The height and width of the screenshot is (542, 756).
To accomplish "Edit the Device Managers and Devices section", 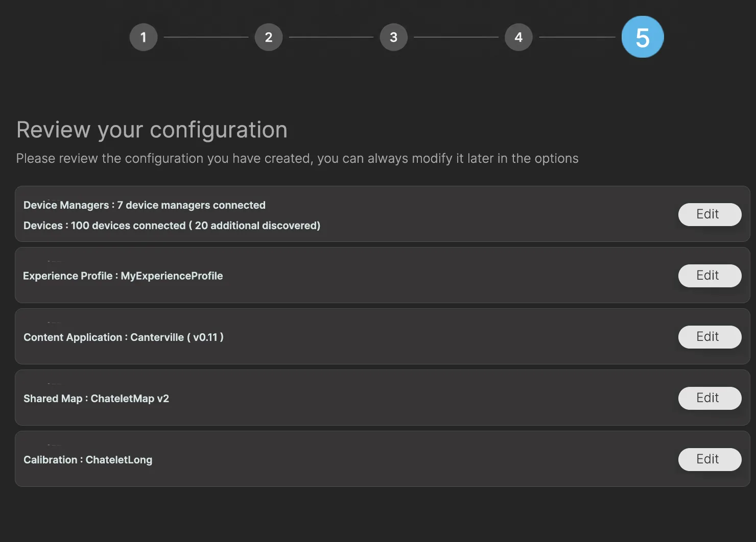I will (x=710, y=214).
